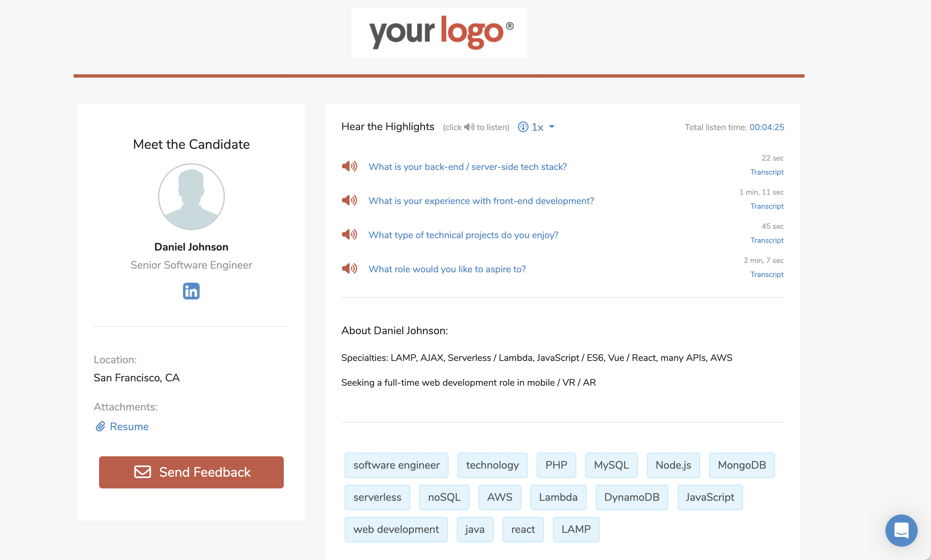This screenshot has height=560, width=931.
Task: Open Transcript for the 1 min, 11 sec answer
Action: click(x=766, y=206)
